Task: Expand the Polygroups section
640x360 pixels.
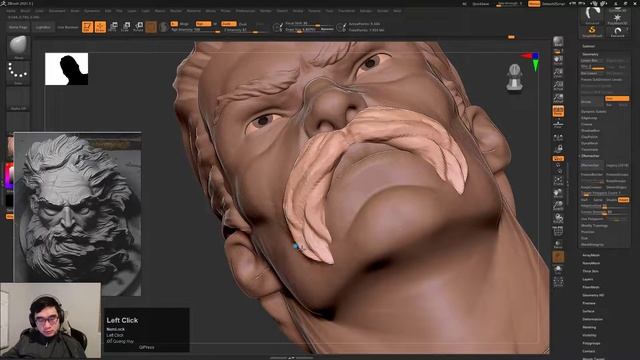Action: (591, 343)
